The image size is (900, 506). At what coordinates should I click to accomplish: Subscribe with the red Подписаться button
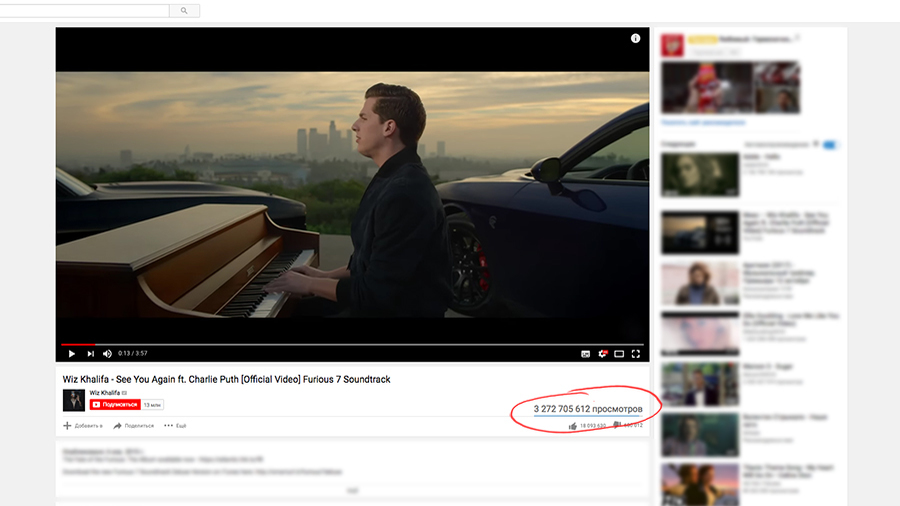(x=115, y=404)
